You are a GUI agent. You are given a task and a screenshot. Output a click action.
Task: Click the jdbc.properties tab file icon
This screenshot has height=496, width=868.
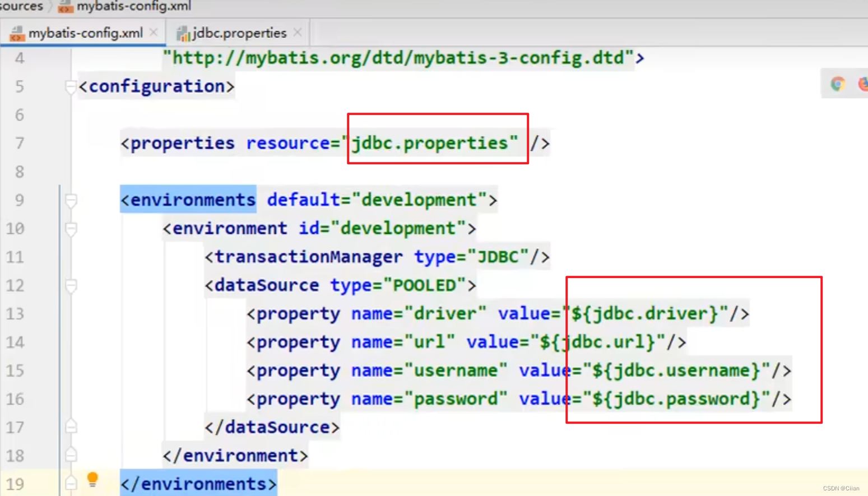tap(183, 34)
